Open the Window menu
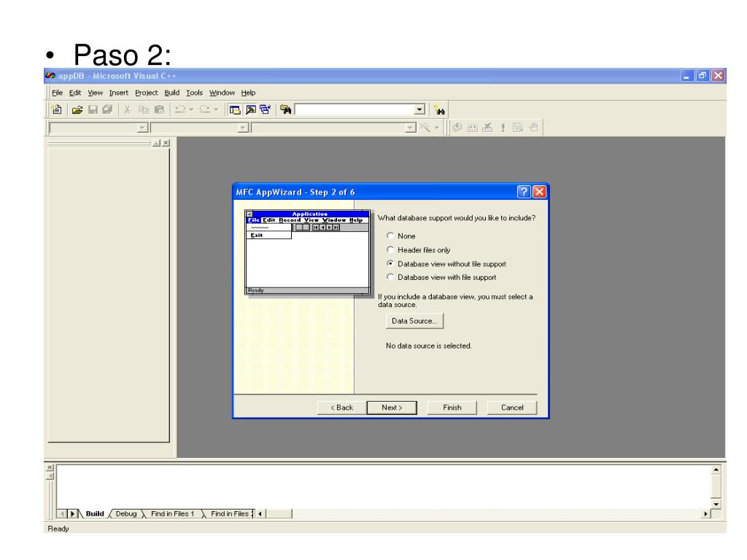 222,93
